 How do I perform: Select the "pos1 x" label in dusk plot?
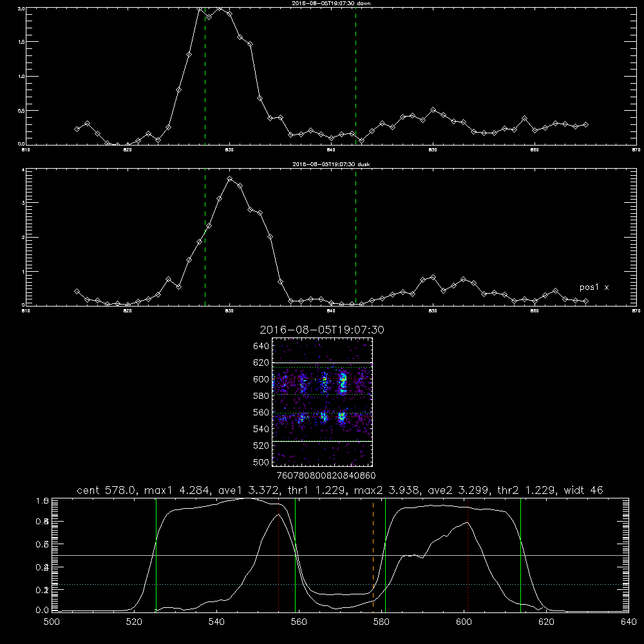tap(594, 287)
